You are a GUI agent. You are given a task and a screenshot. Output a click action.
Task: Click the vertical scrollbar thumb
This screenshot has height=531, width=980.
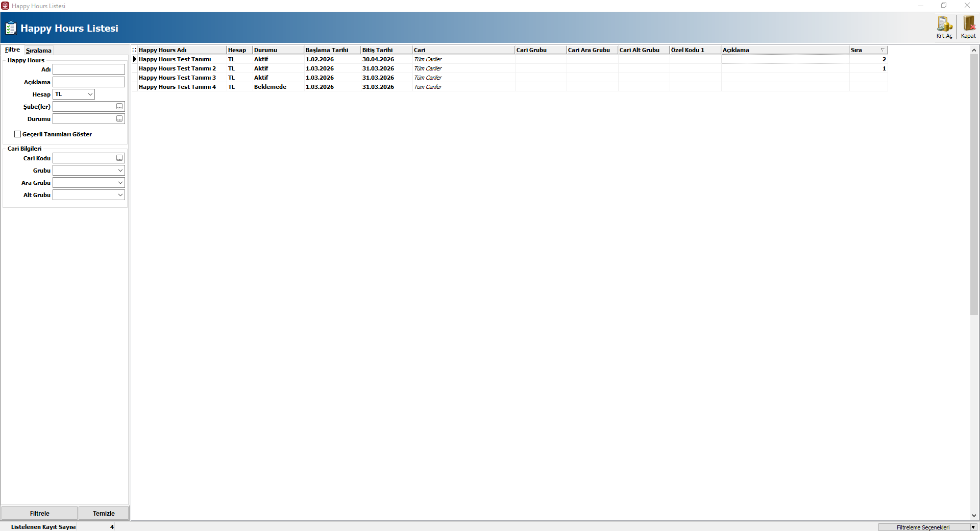974,184
